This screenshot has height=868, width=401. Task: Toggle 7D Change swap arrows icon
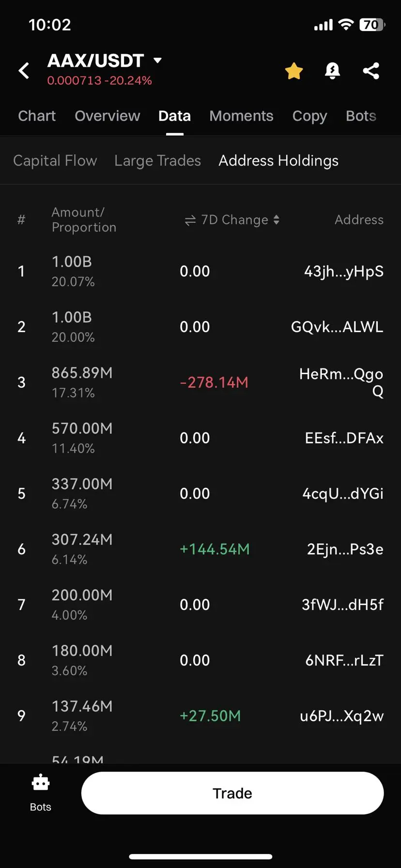click(190, 220)
